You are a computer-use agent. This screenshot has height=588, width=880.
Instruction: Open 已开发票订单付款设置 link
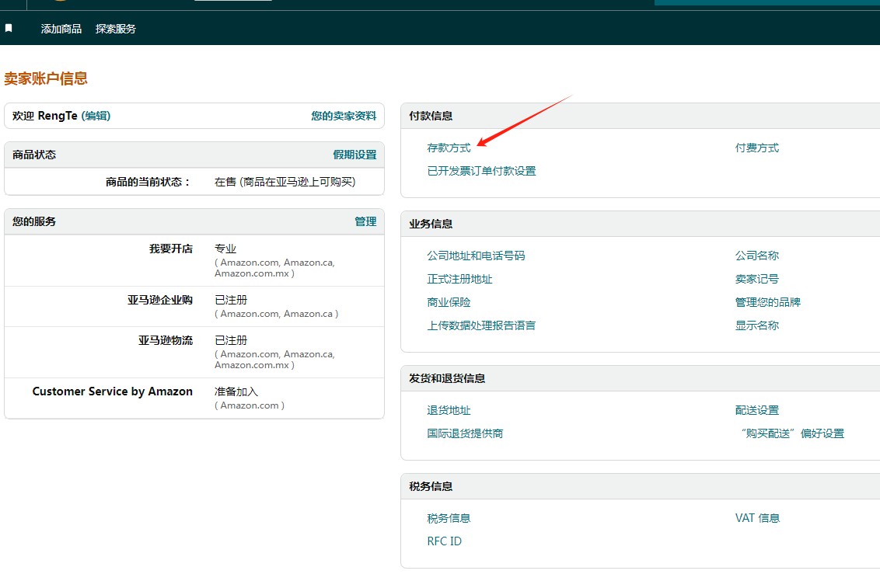[481, 171]
